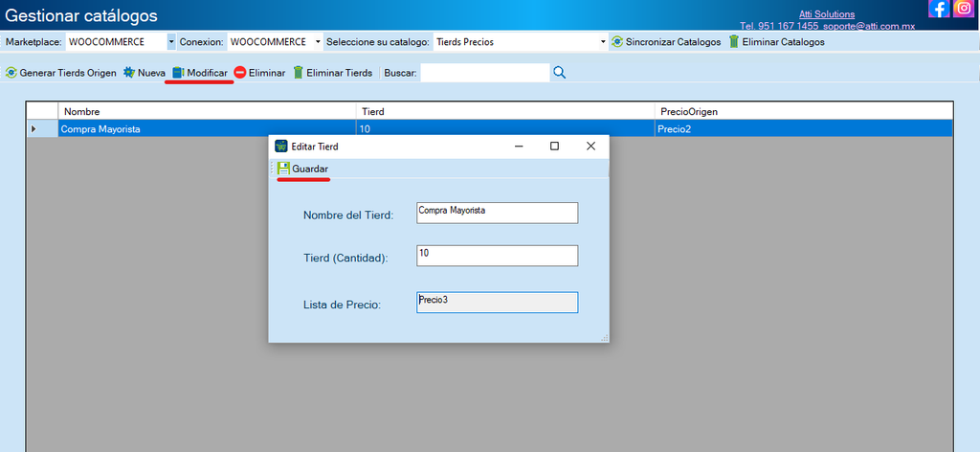Open the Instagram icon link
Screen dimensions: 980x452
click(964, 9)
